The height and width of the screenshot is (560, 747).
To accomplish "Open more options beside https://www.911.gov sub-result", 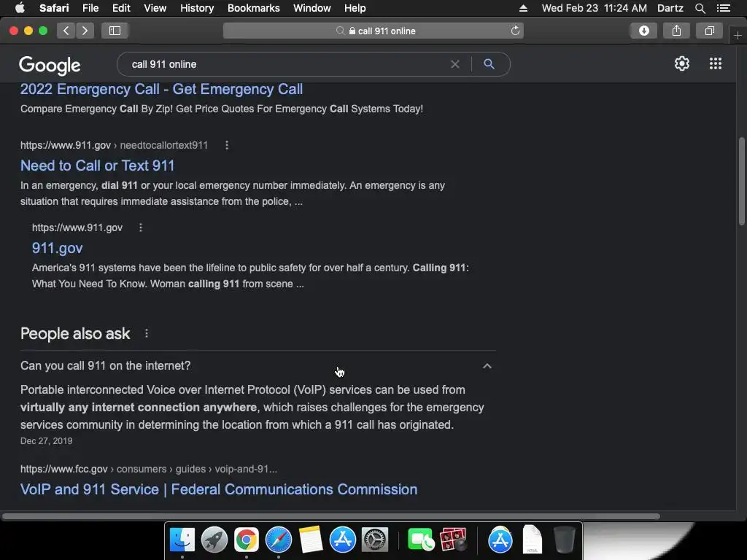I will click(141, 227).
